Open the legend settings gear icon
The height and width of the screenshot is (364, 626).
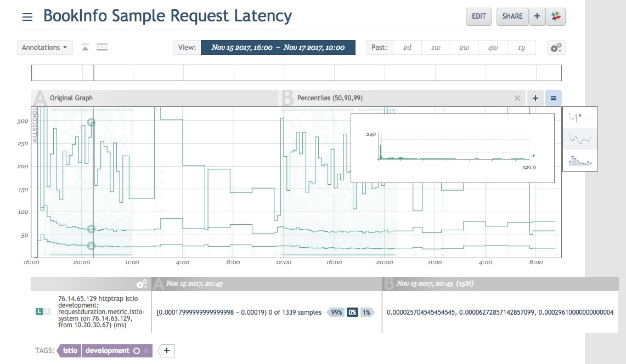142,284
